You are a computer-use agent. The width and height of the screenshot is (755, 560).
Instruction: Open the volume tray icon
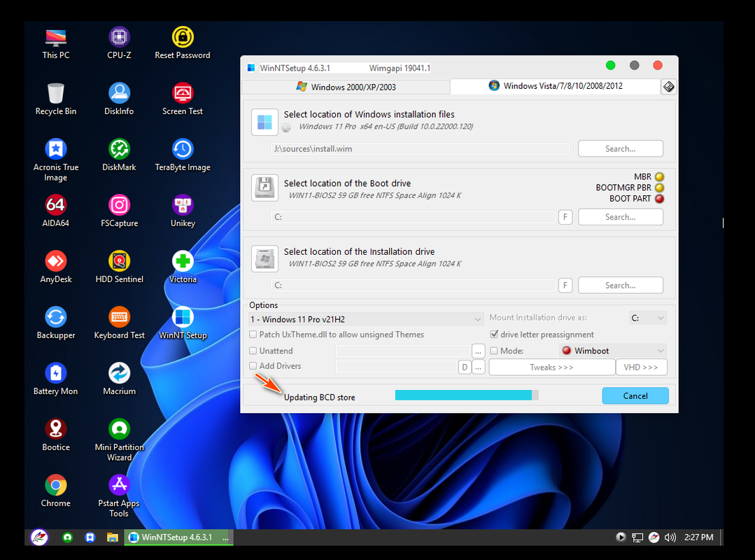point(670,538)
